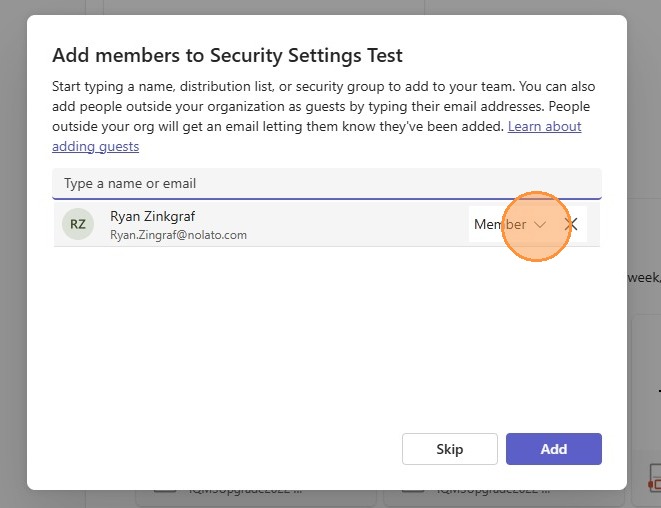Open the Member role dropdown
This screenshot has width=661, height=508.
click(510, 225)
